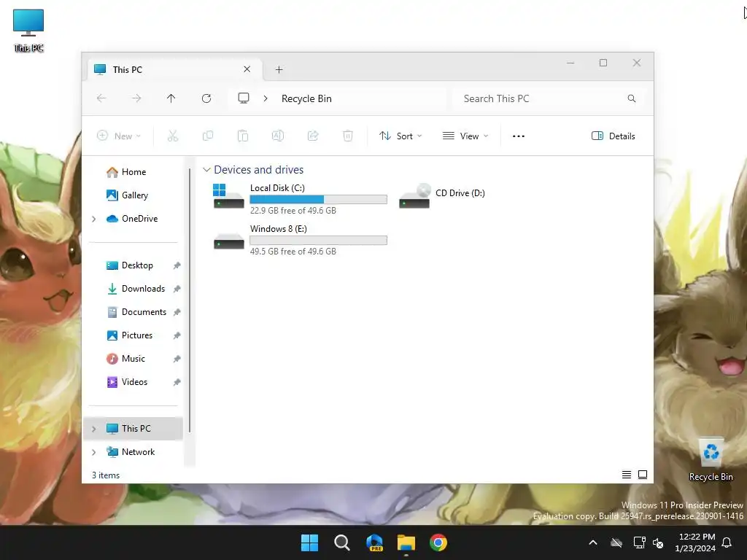This screenshot has height=560, width=747.
Task: Click address bar breadcrumb chevron
Action: click(266, 98)
